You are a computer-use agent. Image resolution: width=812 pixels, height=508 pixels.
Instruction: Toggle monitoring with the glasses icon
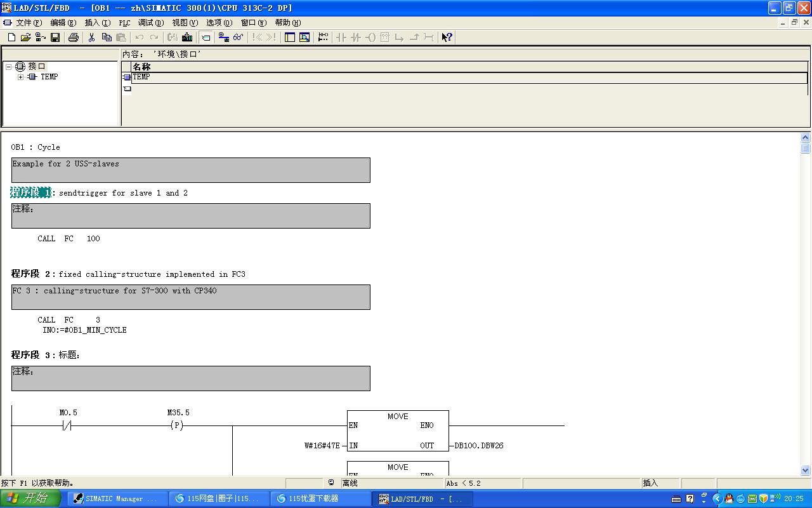239,37
